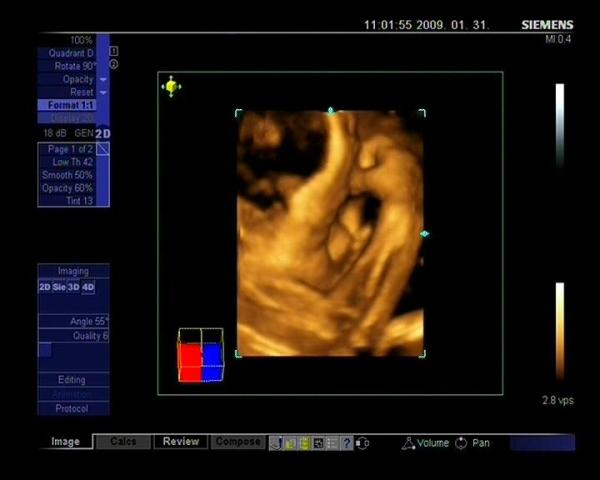Open the Review tab
The width and height of the screenshot is (600, 480).
pyautogui.click(x=181, y=441)
